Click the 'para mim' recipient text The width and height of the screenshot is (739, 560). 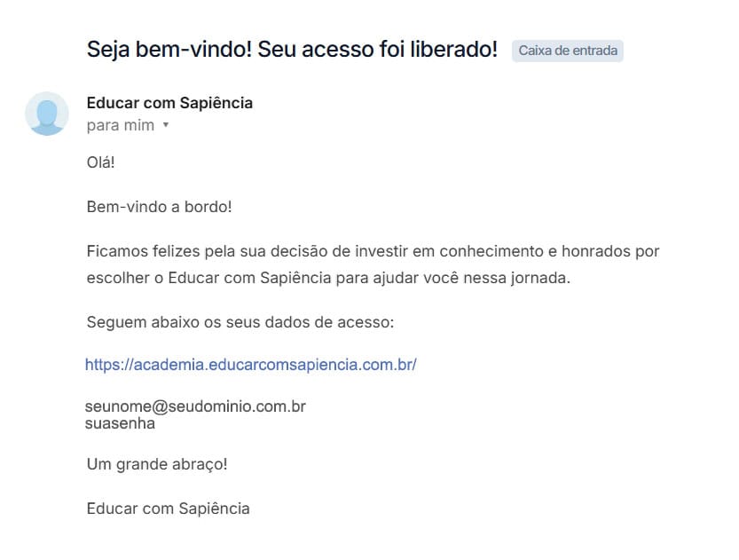pos(120,125)
